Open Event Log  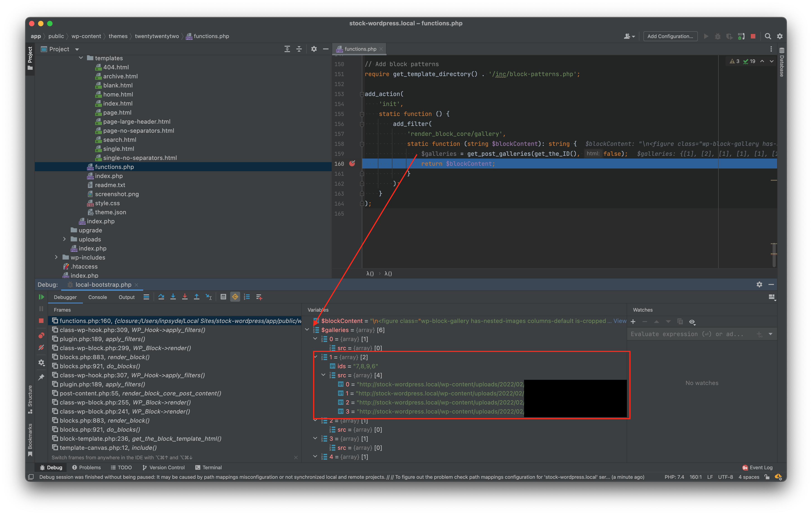(x=757, y=467)
